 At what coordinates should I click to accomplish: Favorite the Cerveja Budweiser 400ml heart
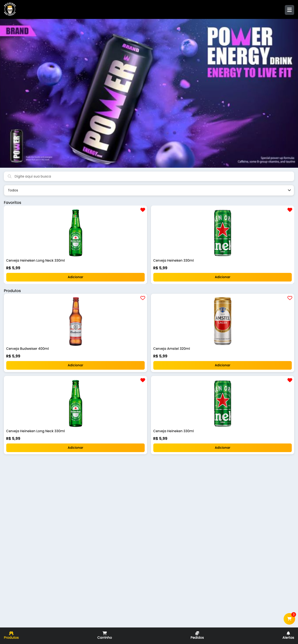tap(143, 298)
